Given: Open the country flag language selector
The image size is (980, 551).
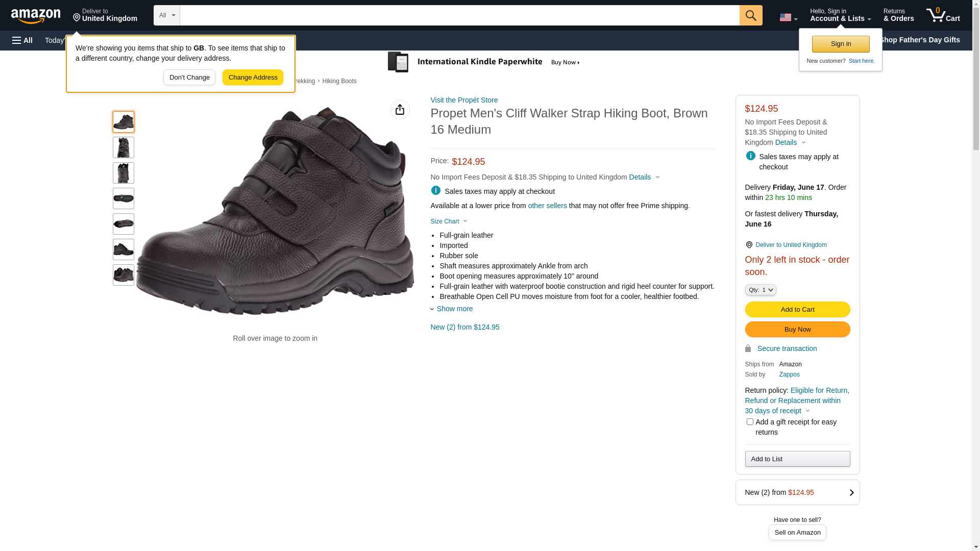Looking at the screenshot, I should click(788, 17).
